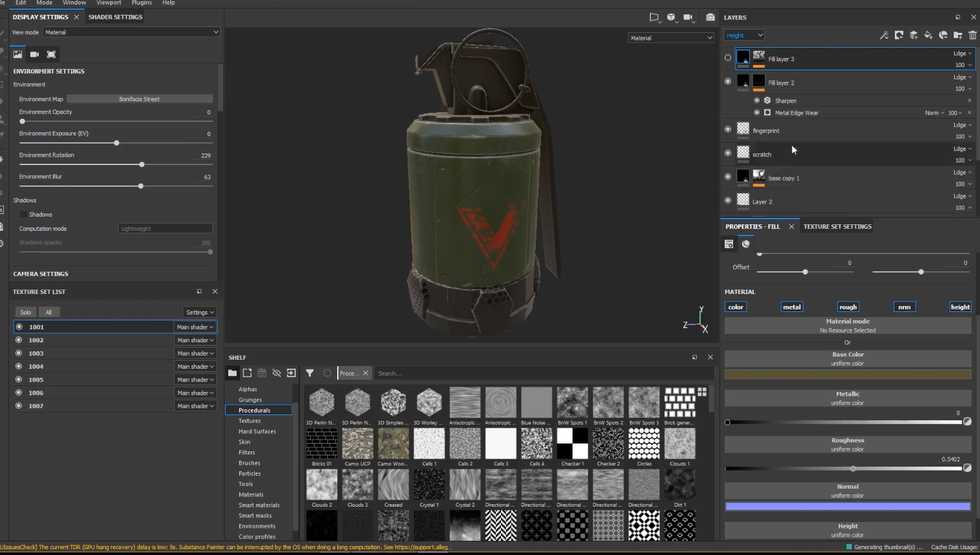
Task: Click the viewport screenshot camera icon
Action: [x=710, y=17]
